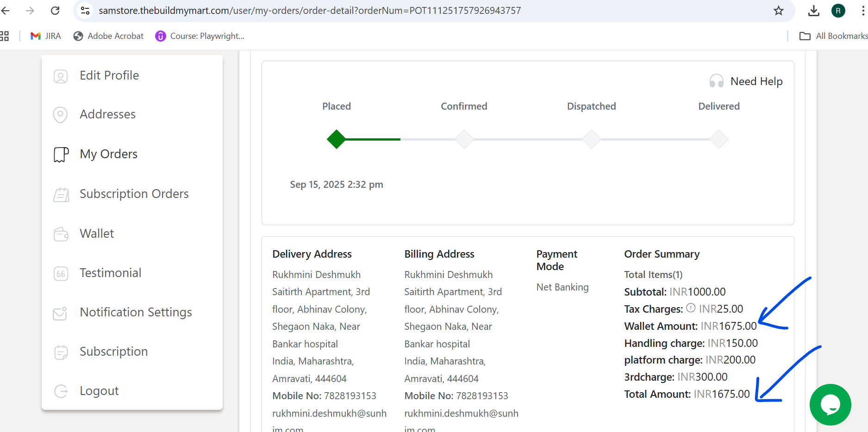Open Adobe Acrobat bookmark
This screenshot has width=868, height=432.
pyautogui.click(x=108, y=36)
